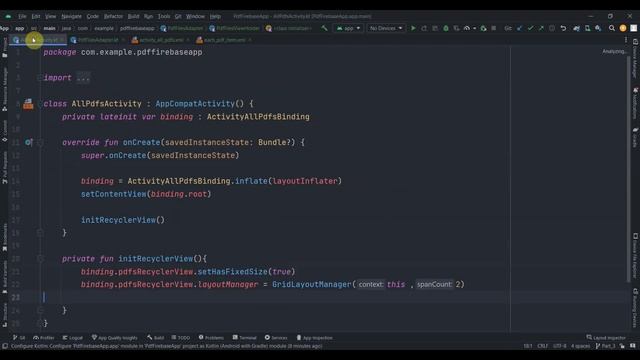Click the override gutter icon at onCreate

(x=28, y=142)
